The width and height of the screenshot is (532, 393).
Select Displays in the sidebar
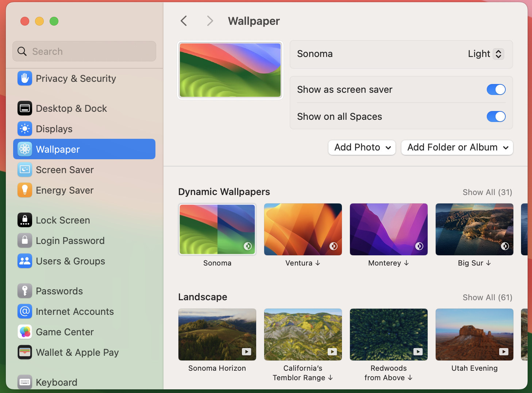84,129
